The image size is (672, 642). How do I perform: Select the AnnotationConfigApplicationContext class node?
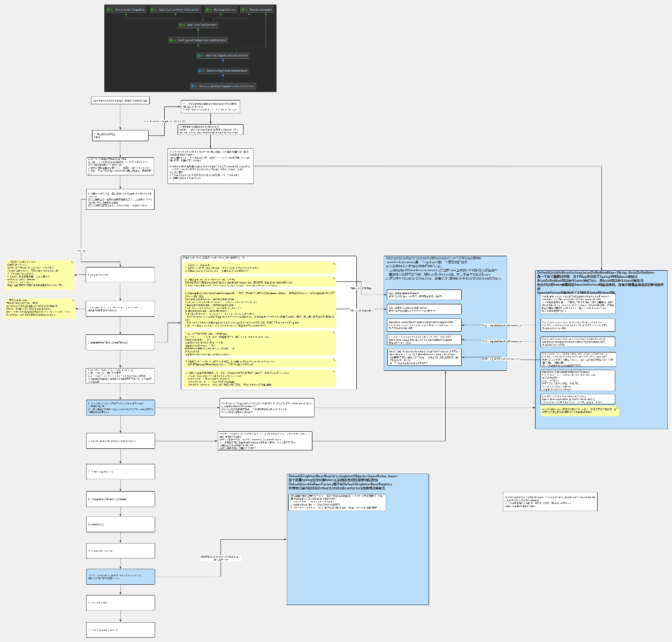click(x=223, y=86)
